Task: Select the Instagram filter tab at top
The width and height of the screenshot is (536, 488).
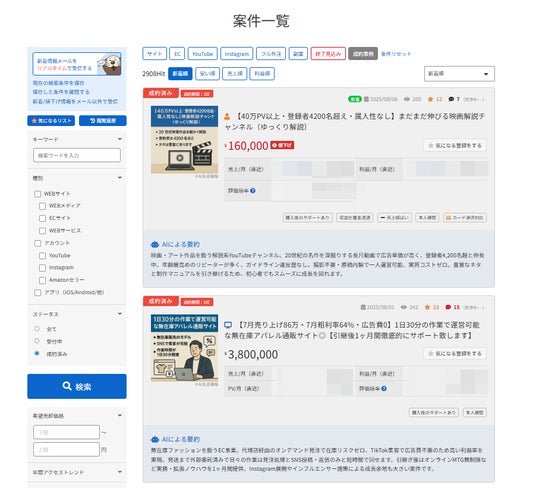Action: tap(237, 54)
